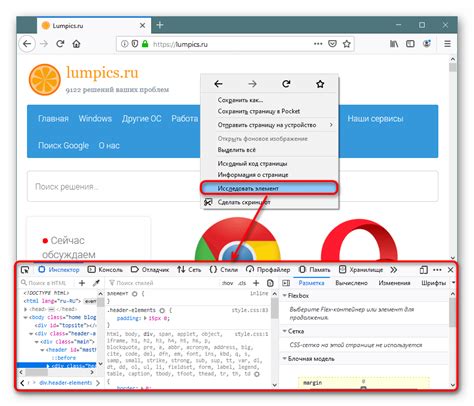Click the browser Forward arrow button
Screen dimensions: 474x406
tap(44, 44)
